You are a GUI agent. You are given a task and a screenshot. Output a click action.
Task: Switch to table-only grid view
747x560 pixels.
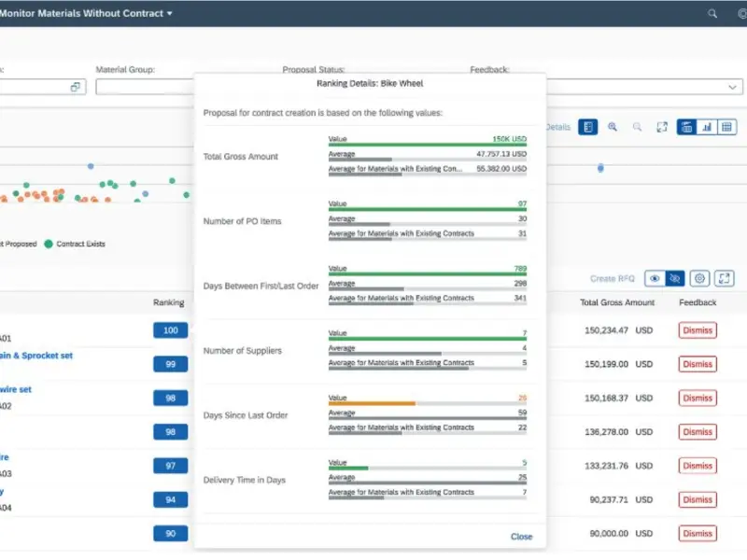click(726, 127)
